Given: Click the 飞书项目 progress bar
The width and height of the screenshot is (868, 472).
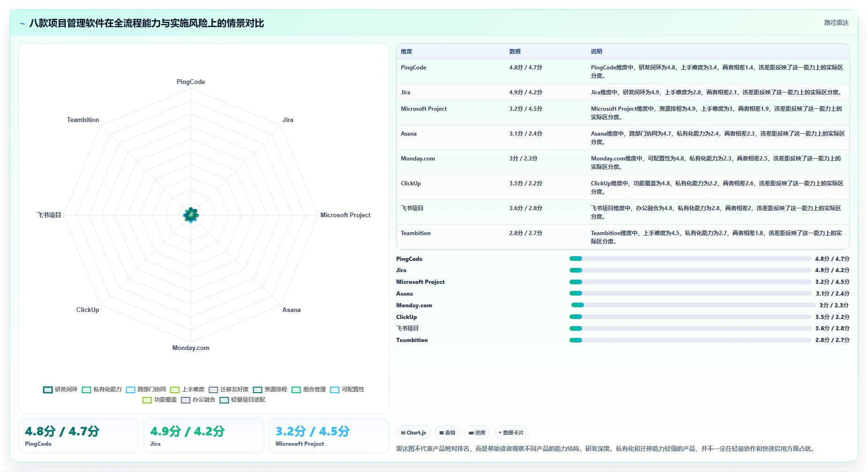Looking at the screenshot, I should [690, 328].
